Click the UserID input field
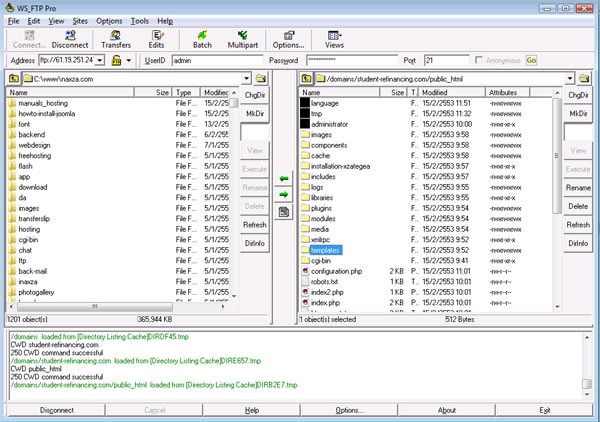 click(x=217, y=60)
